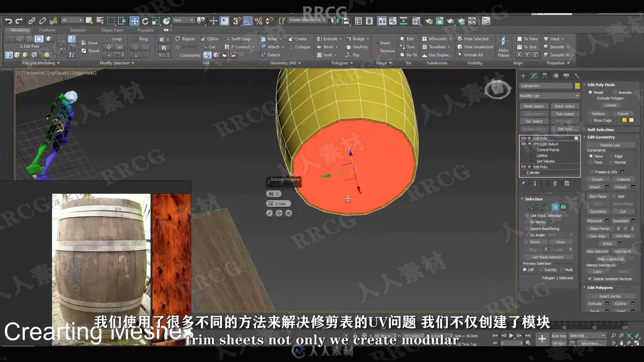Screen dimensions: 644x362
Task: Click the ViewCube in the viewport
Action: click(497, 88)
